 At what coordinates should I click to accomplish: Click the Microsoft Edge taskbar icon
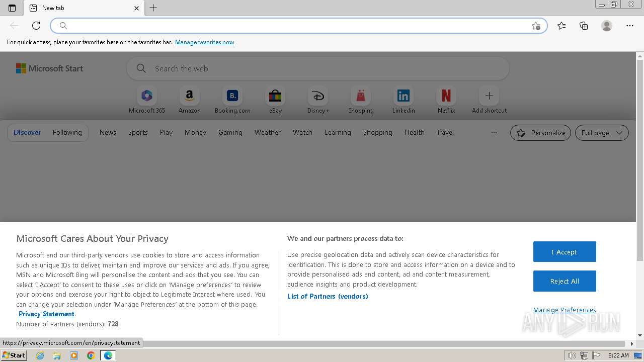108,355
